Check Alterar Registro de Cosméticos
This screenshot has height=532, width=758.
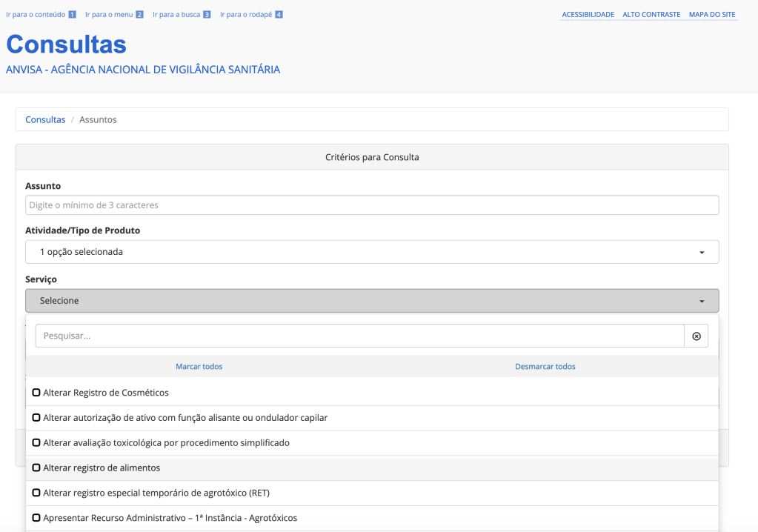pyautogui.click(x=36, y=393)
